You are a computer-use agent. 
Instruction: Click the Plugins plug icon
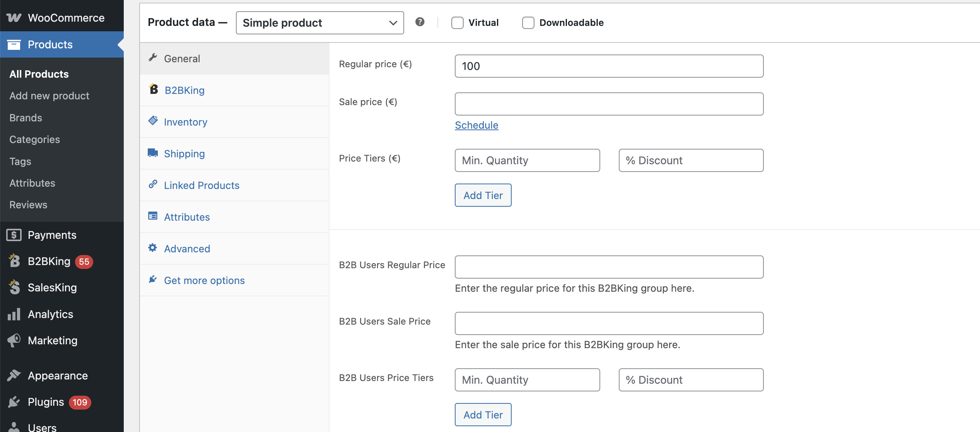tap(14, 402)
